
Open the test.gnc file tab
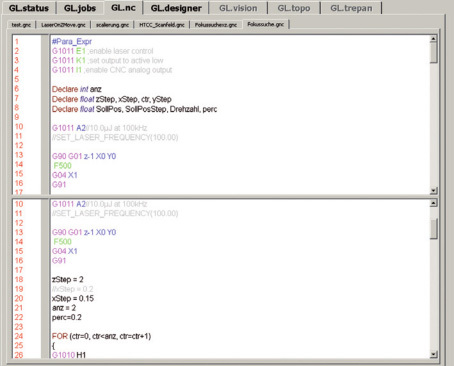[21, 25]
